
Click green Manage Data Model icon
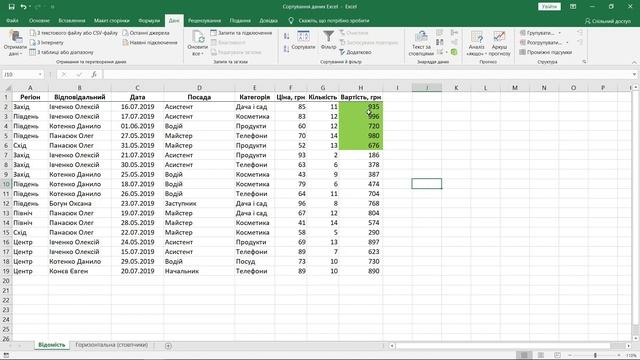coord(454,52)
